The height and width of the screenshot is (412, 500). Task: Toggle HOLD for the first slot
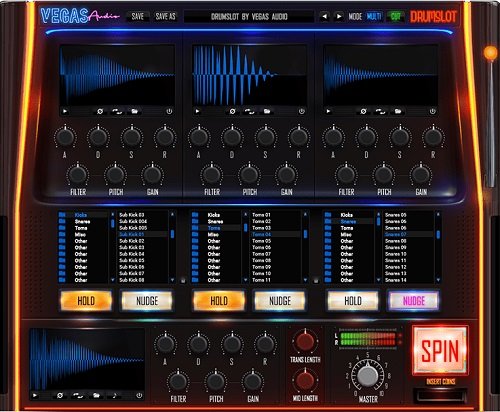86,301
